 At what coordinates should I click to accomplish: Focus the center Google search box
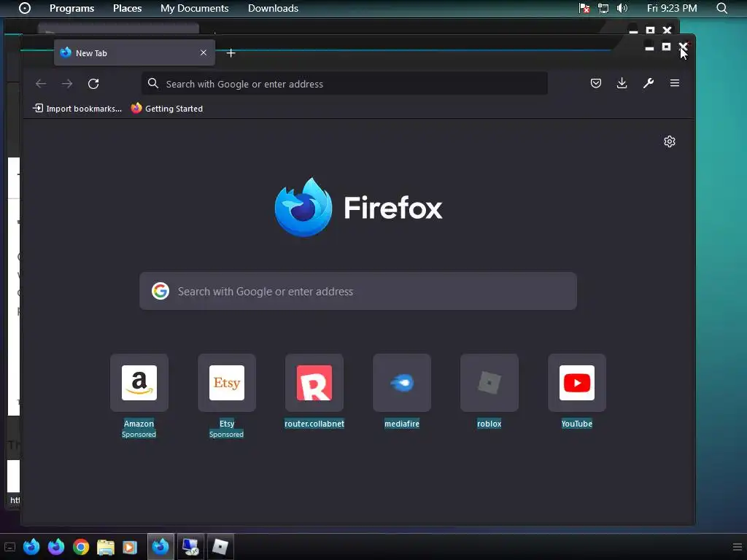point(358,291)
